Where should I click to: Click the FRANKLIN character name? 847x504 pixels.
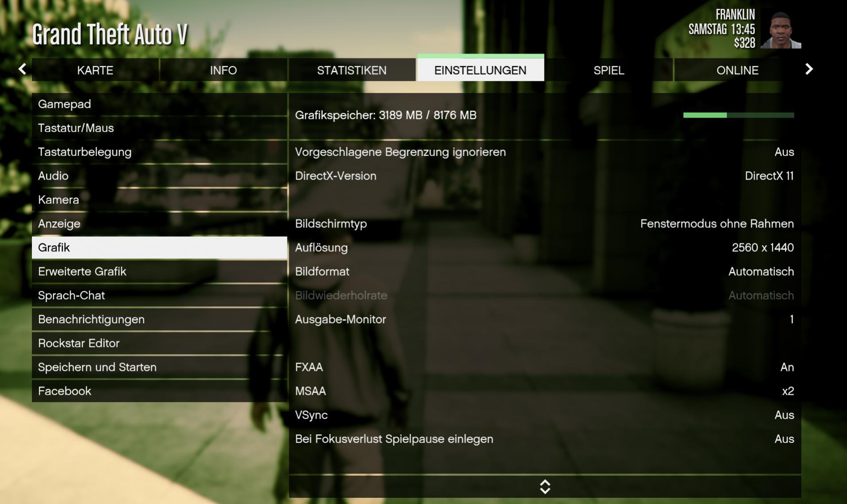pos(735,15)
